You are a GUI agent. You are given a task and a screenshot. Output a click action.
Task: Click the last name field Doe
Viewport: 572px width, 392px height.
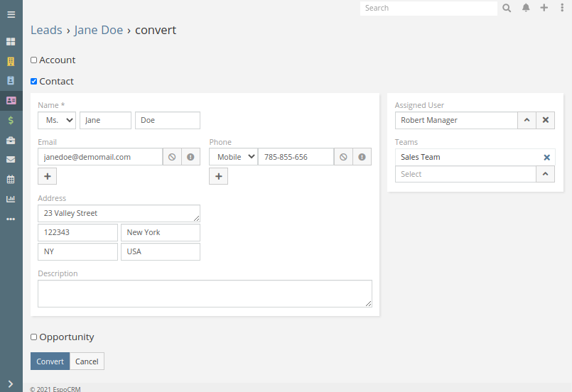pyautogui.click(x=168, y=120)
